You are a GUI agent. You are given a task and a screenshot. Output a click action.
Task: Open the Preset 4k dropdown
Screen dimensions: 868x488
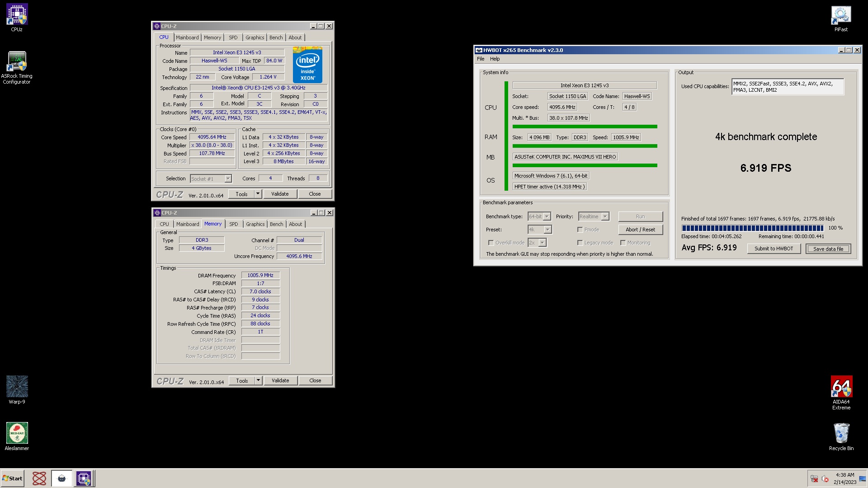[540, 230]
